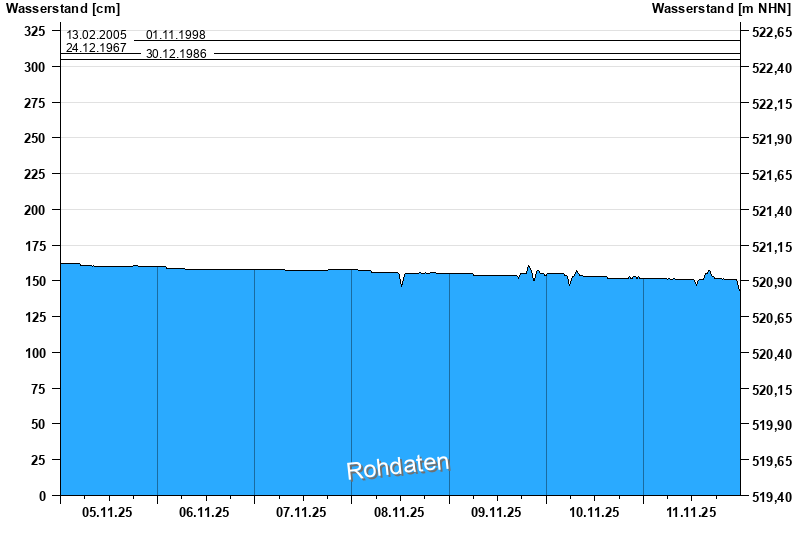The image size is (800, 550).
Task: Select the 11.11.25 date label
Action: [x=691, y=512]
